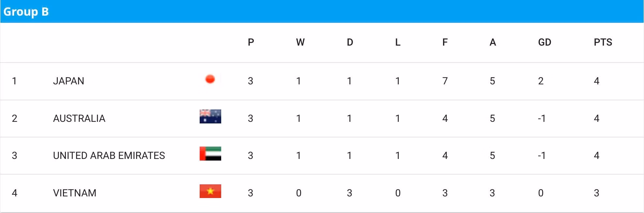Click the PTS column header
644x213 pixels.
603,42
